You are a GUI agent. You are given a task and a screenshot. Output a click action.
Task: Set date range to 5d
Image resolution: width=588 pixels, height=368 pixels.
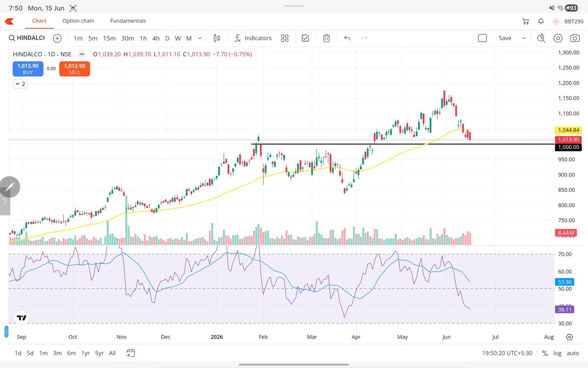[x=30, y=353]
